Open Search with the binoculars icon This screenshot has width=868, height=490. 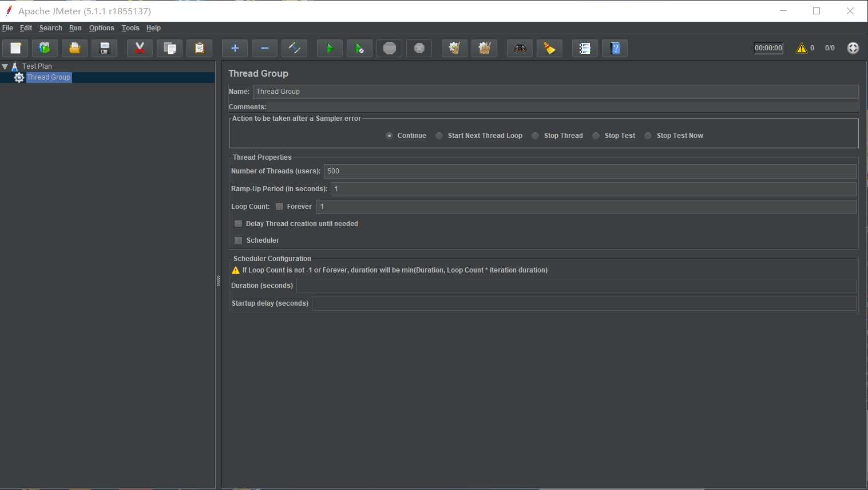(520, 48)
